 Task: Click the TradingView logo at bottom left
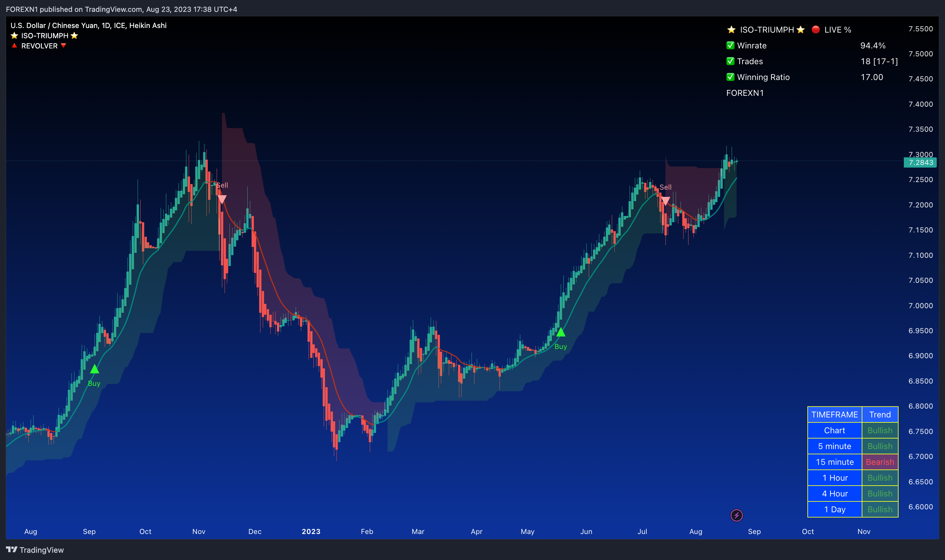35,550
